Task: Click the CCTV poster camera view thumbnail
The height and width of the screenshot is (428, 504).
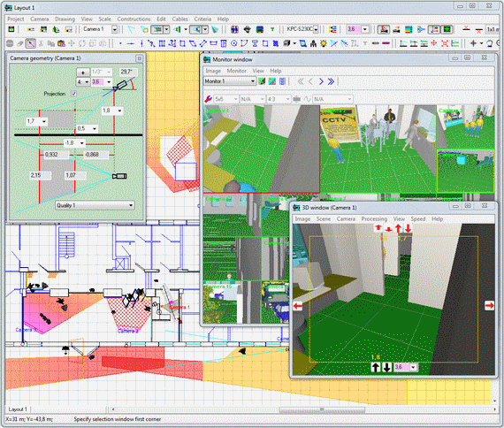Action: (378, 149)
